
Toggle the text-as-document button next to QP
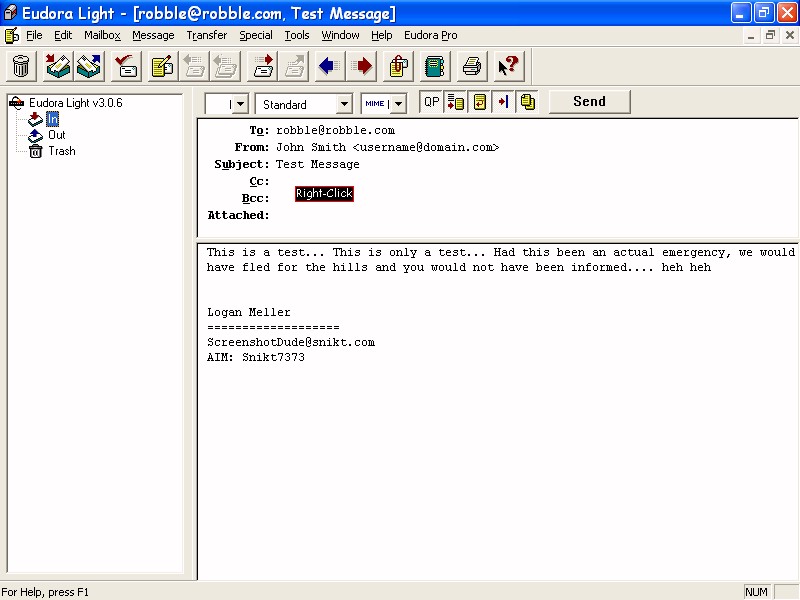tap(455, 102)
